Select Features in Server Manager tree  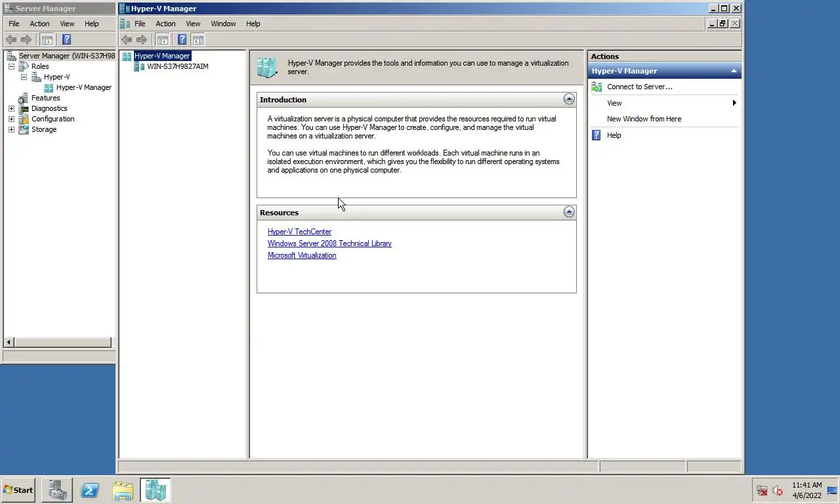tap(45, 98)
